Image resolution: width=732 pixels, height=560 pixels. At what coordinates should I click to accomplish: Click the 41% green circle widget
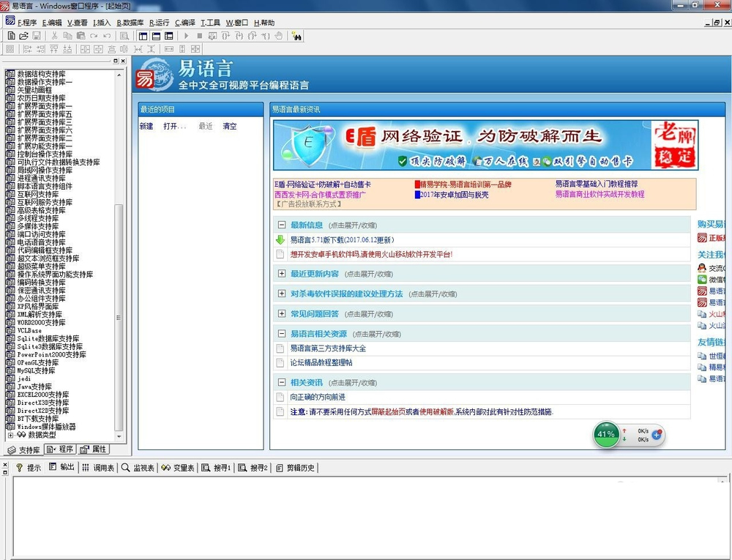(606, 434)
